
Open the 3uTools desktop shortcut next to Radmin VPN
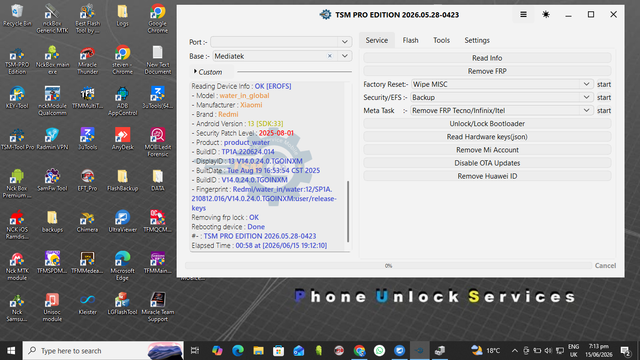click(87, 139)
